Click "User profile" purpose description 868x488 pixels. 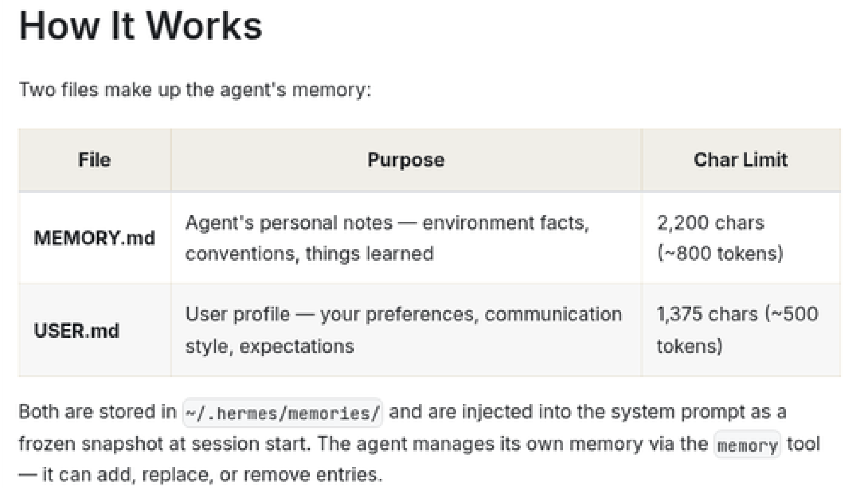click(238, 314)
